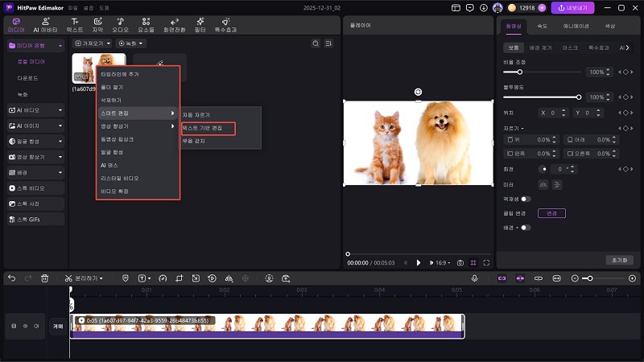Image resolution: width=644 pixels, height=362 pixels.
Task: Click the trash delete icon in timeline toolbar
Action: tap(45, 278)
